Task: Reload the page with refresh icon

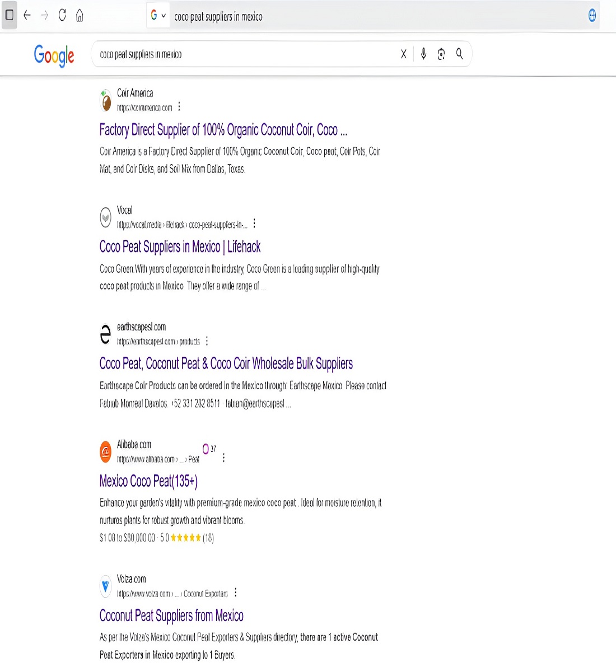Action: (x=62, y=16)
